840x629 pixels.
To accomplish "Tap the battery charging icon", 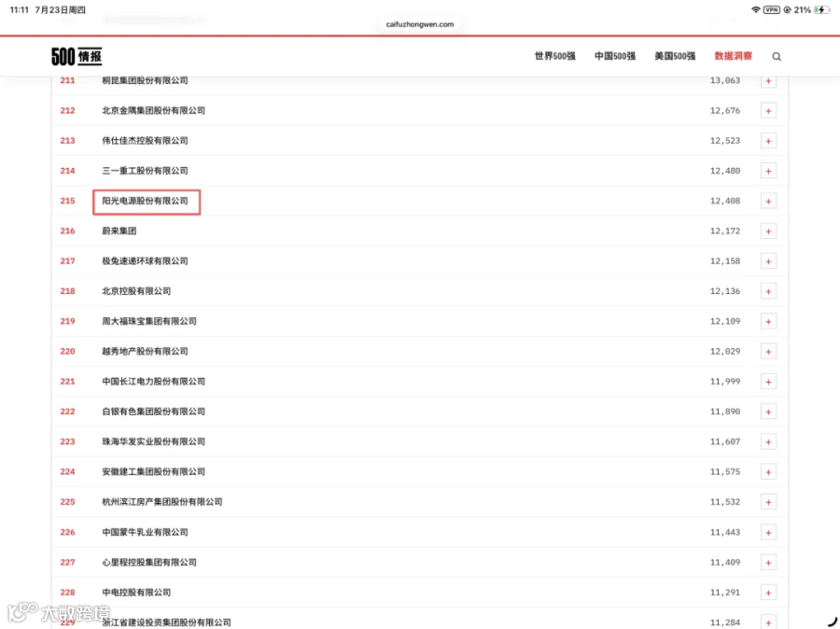I will pyautogui.click(x=821, y=9).
